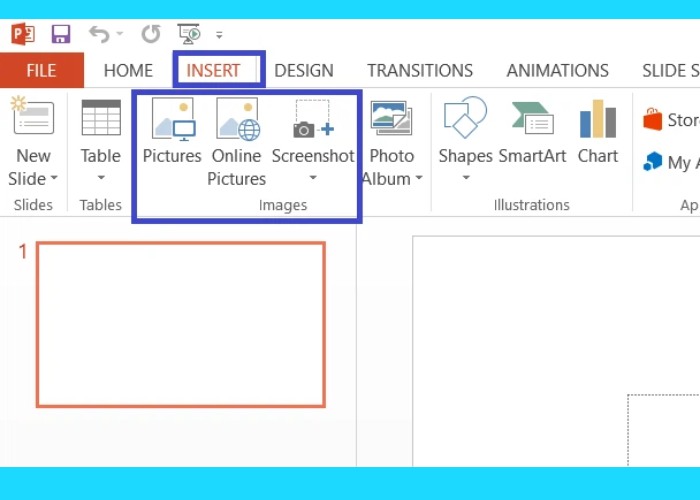
Task: Open Customize Quick Access Toolbar dropdown
Action: click(x=219, y=35)
